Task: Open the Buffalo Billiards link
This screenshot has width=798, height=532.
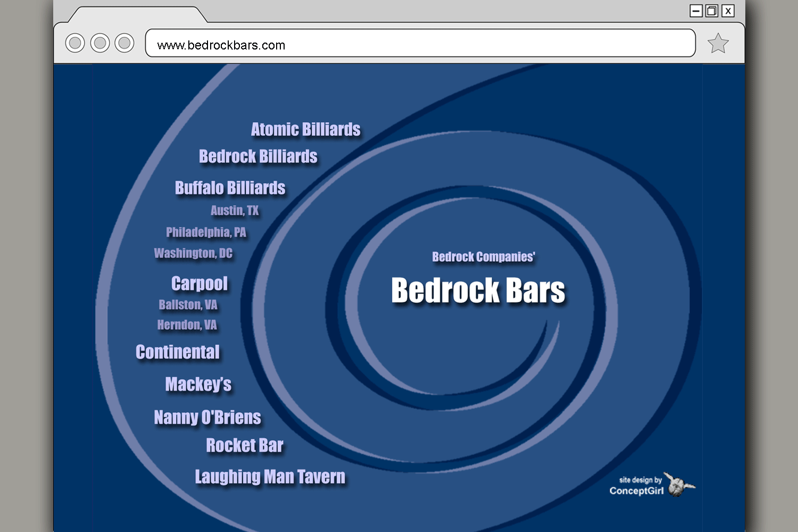Action: coord(230,188)
